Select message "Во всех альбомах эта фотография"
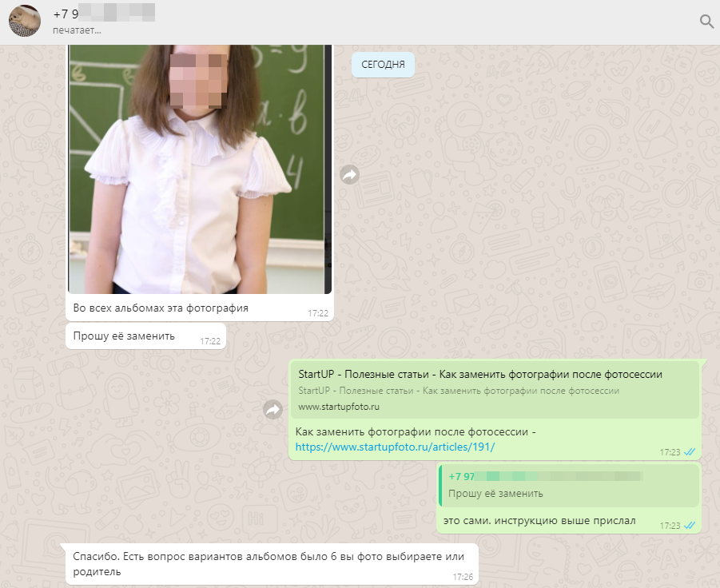The image size is (720, 588). tap(161, 308)
